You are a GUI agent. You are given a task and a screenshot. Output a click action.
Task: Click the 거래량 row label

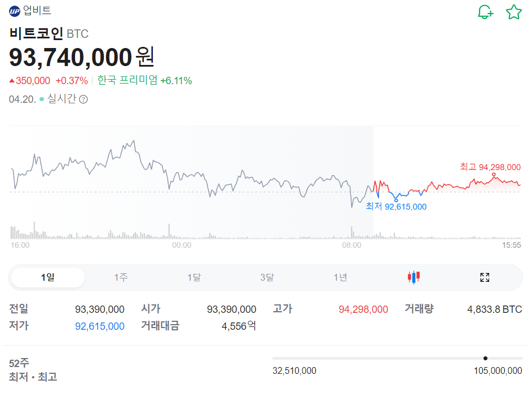(x=419, y=309)
